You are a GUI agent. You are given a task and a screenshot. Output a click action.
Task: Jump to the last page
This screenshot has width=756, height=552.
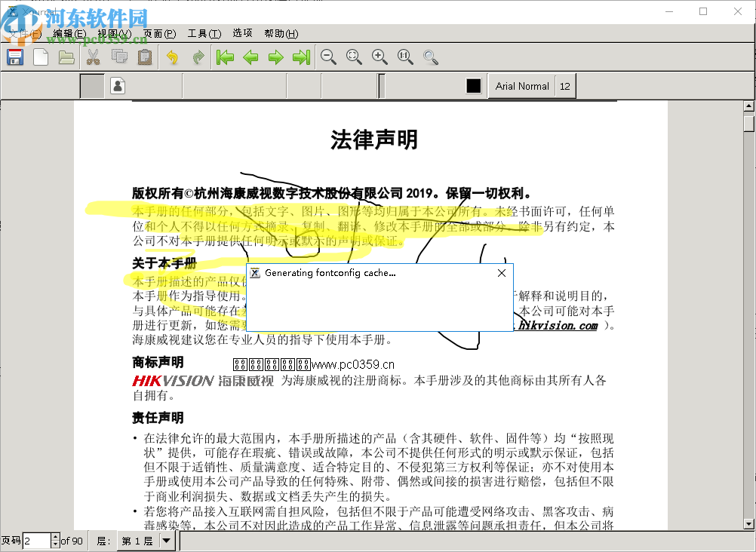[x=301, y=57]
